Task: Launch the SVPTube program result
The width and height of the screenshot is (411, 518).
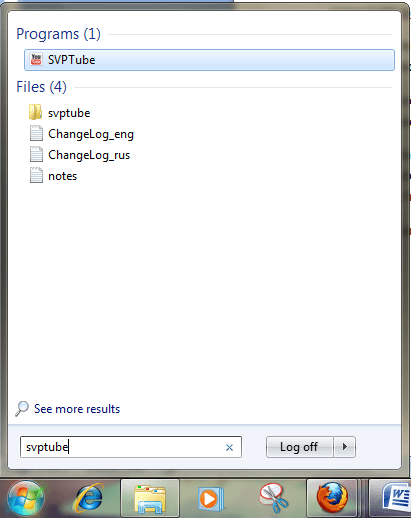Action: (209, 60)
